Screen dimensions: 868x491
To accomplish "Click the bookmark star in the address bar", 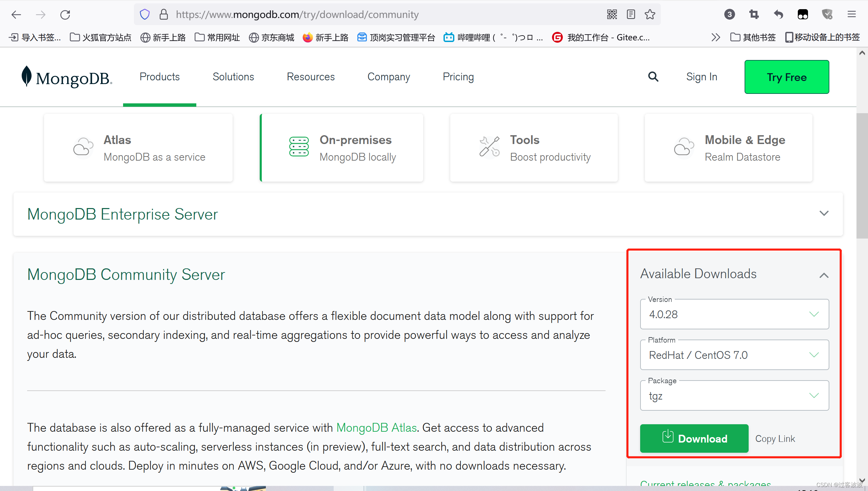I will [650, 14].
